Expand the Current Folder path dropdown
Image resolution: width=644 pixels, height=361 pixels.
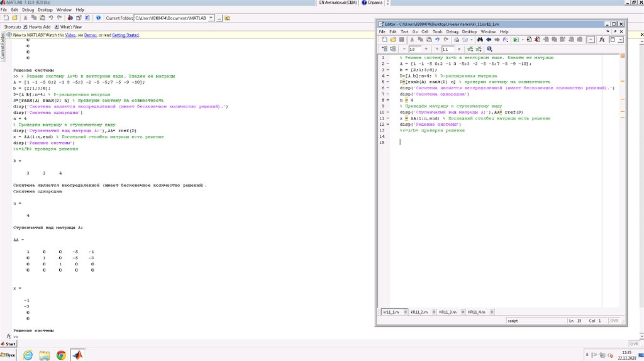(211, 18)
